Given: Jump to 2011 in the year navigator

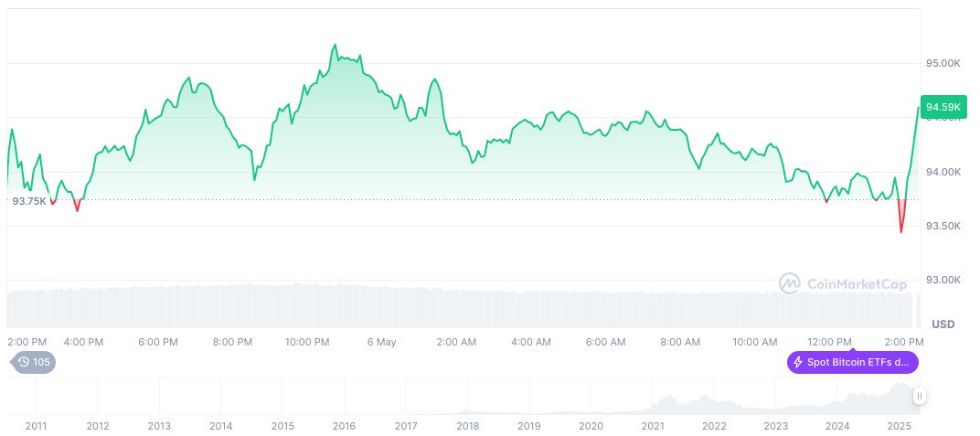Looking at the screenshot, I should [x=36, y=426].
